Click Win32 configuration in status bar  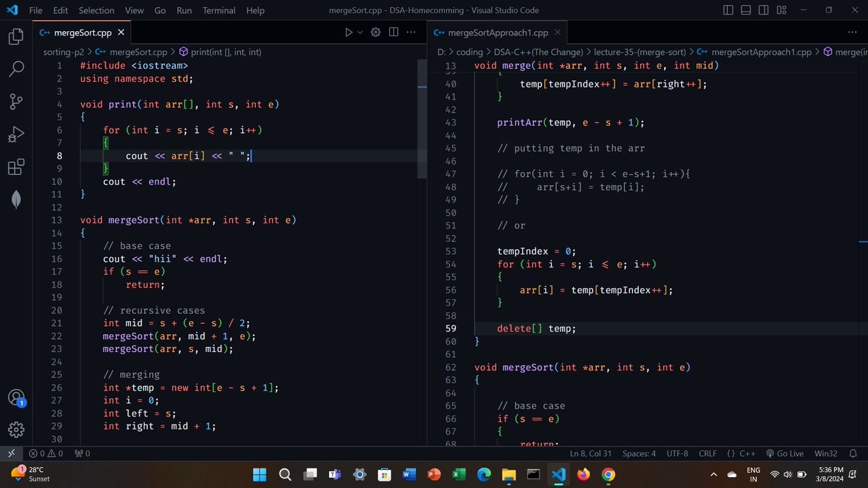825,453
